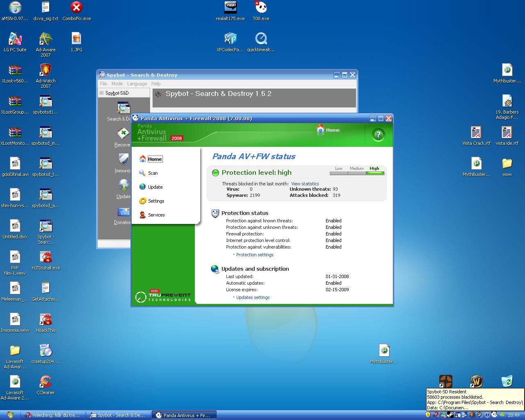Select the Vista Crack.rtf desktop file
The image size is (525, 420).
[476, 135]
